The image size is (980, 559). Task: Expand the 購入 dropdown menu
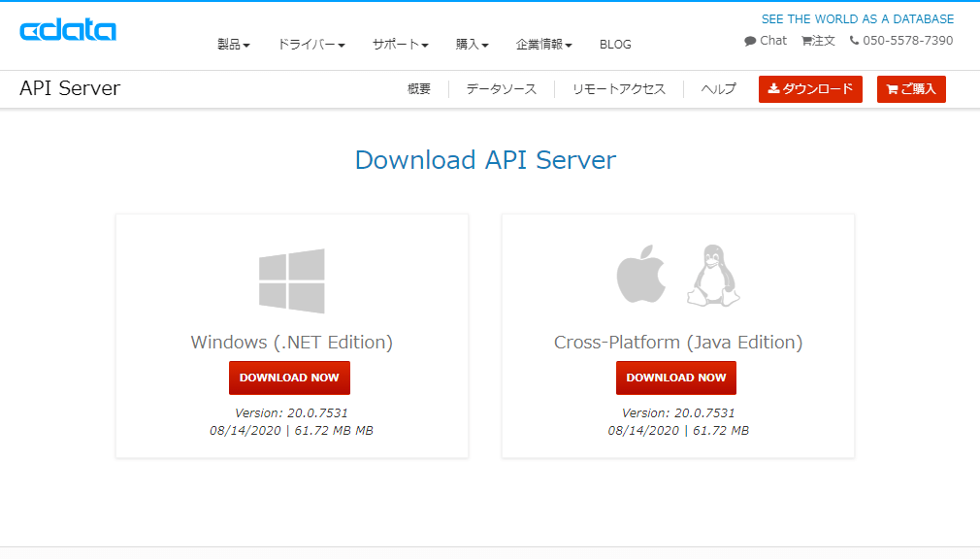coord(472,45)
